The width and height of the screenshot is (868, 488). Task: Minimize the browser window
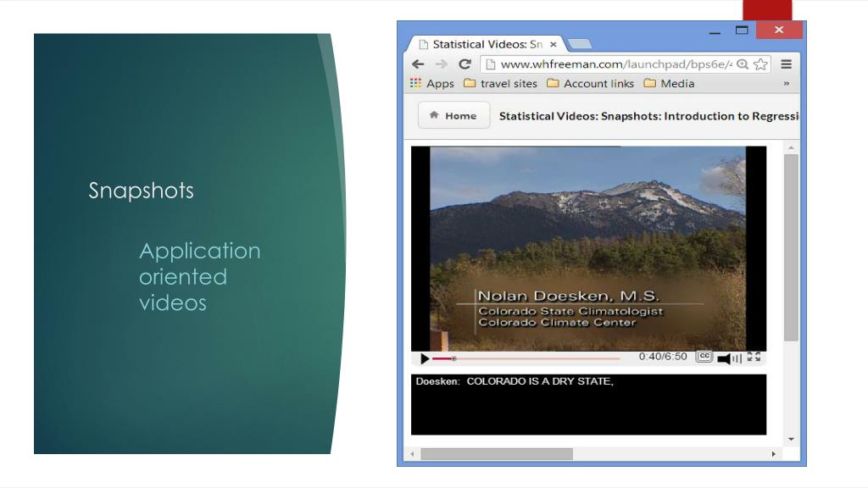coord(715,31)
